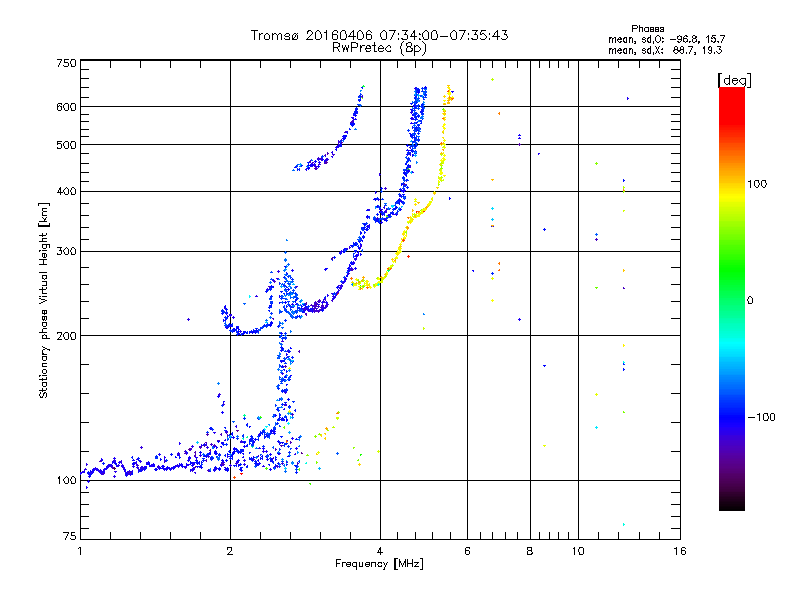Click the '[deg]' colorbar unit label

734,80
